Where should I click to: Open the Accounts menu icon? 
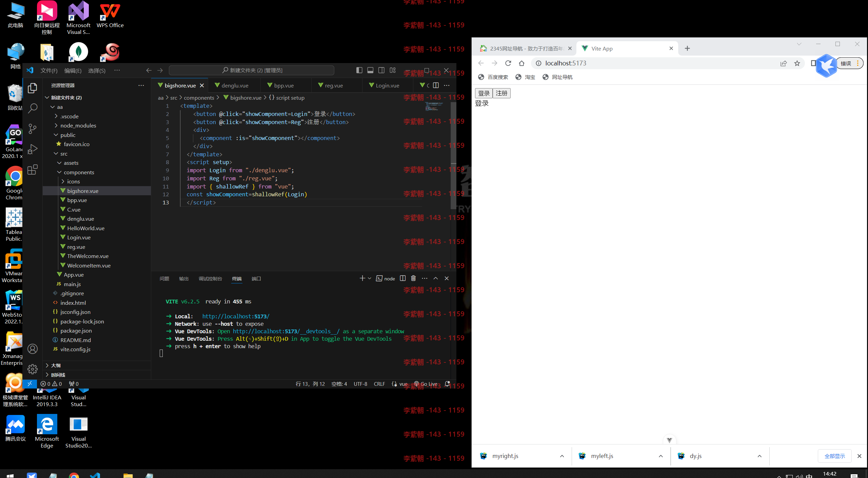pyautogui.click(x=32, y=349)
